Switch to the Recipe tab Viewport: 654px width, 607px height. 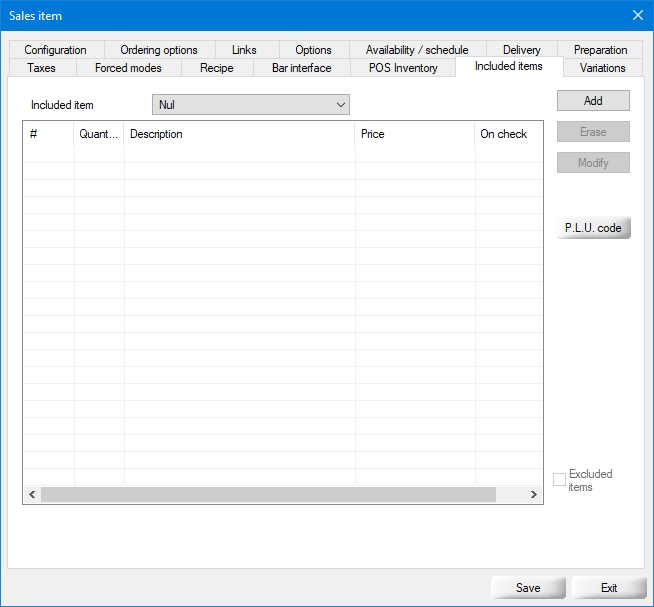[x=216, y=68]
